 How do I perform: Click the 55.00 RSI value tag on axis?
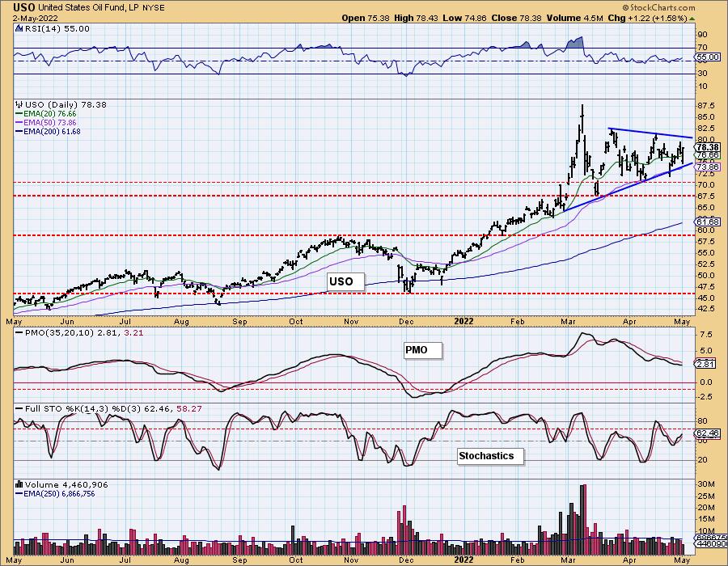[709, 57]
